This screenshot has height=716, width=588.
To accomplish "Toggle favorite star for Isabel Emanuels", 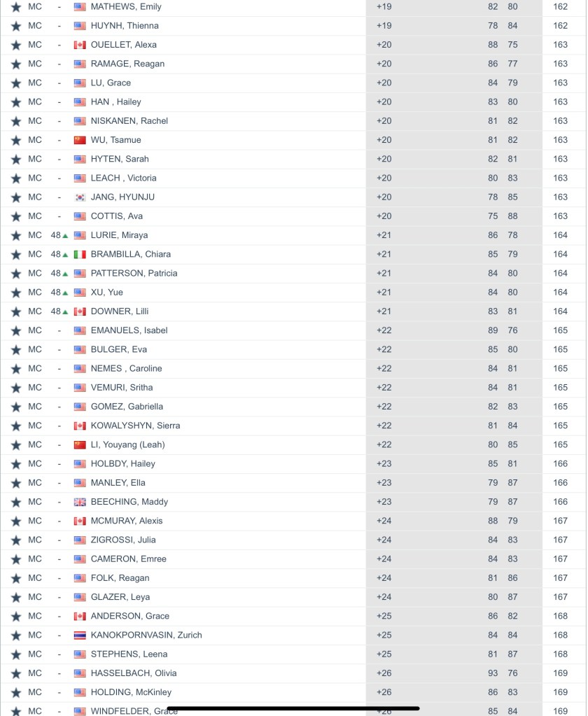I will pos(16,330).
